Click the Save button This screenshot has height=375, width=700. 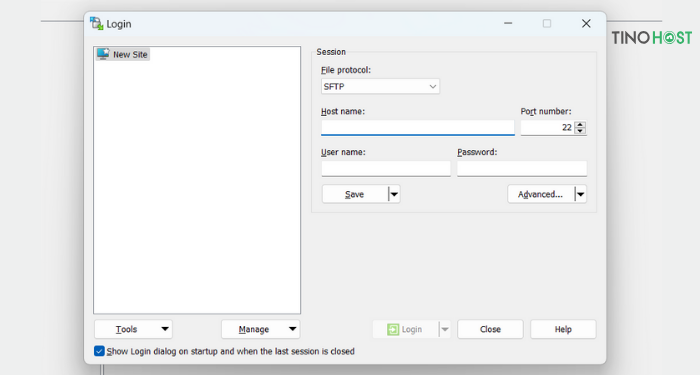click(x=354, y=194)
